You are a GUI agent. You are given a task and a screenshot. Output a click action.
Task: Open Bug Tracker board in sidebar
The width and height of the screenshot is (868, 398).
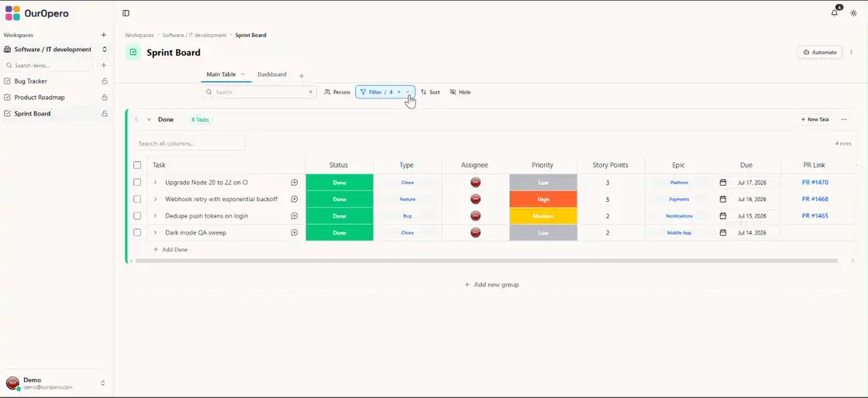click(31, 81)
